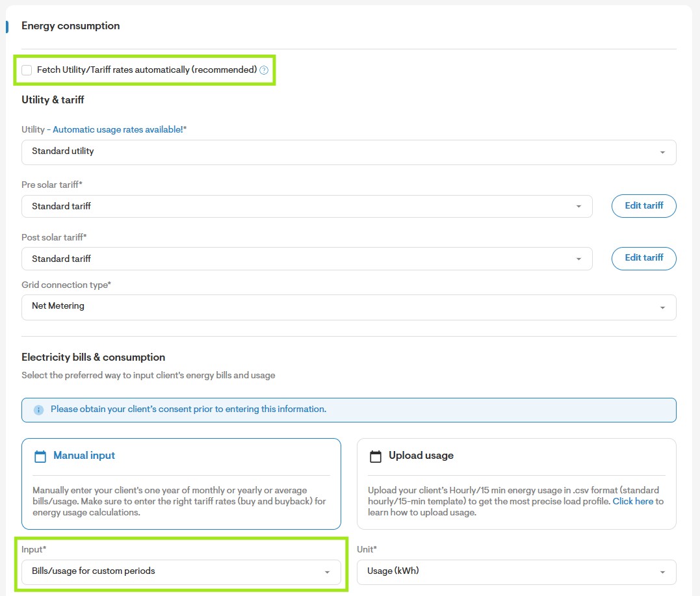Image resolution: width=700 pixels, height=596 pixels.
Task: Open the Standard utility dropdown
Action: (348, 152)
